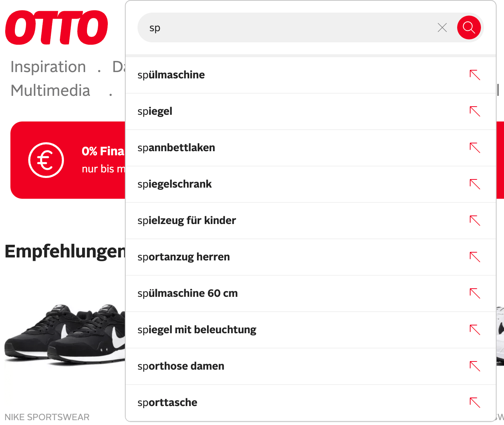Click arrow icon beside sporthose damen

click(x=475, y=366)
